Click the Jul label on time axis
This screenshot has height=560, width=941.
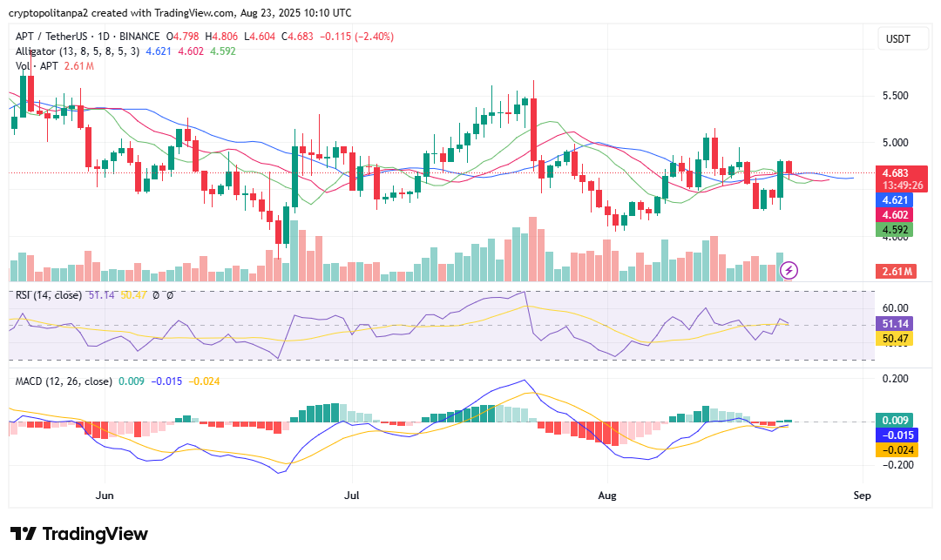[352, 496]
